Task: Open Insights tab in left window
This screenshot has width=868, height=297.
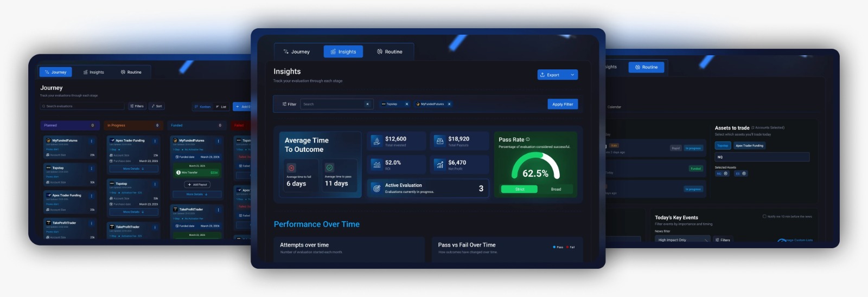Action: click(93, 72)
